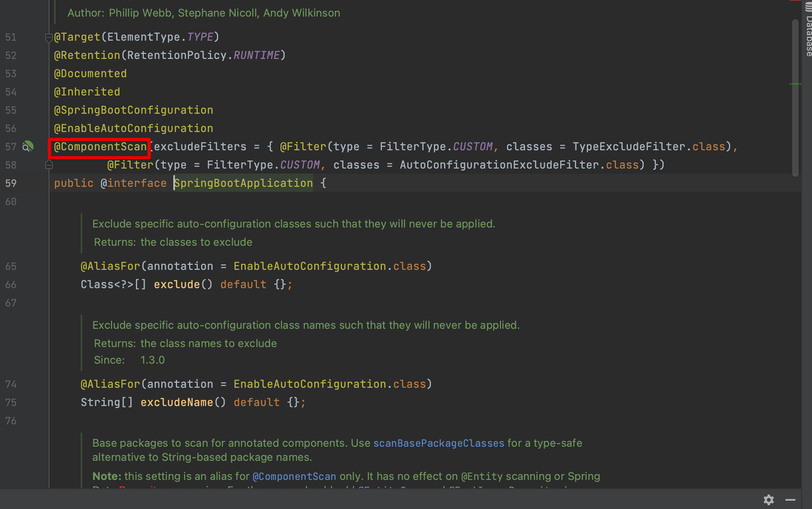This screenshot has width=812, height=509.
Task: Click line number 75 in the gutter
Action: pyautogui.click(x=11, y=403)
